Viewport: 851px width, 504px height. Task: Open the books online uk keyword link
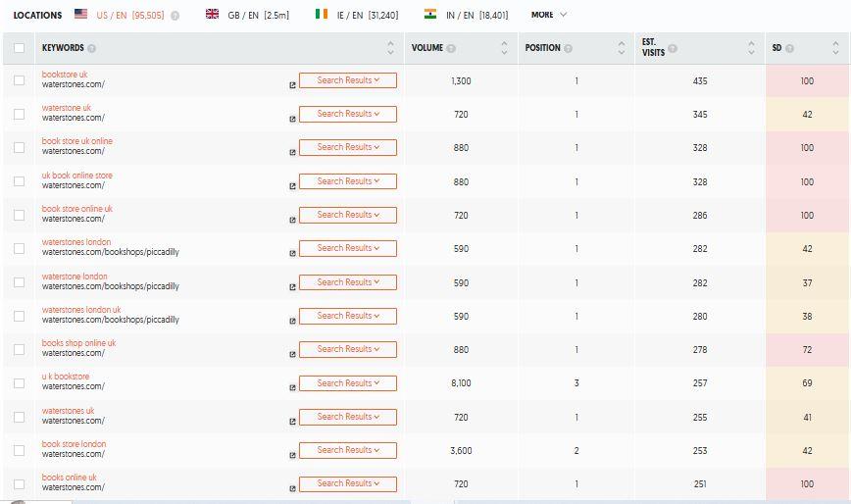click(69, 477)
